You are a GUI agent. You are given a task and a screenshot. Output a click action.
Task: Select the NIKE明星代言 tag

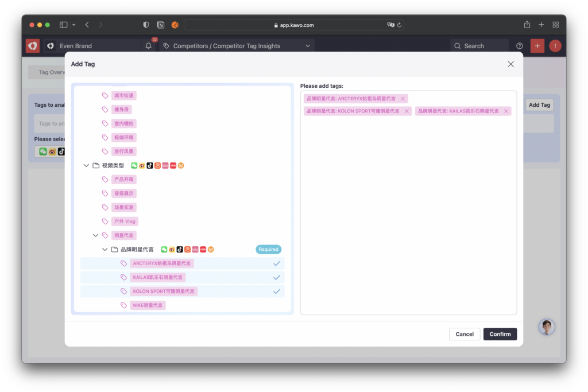tap(148, 305)
